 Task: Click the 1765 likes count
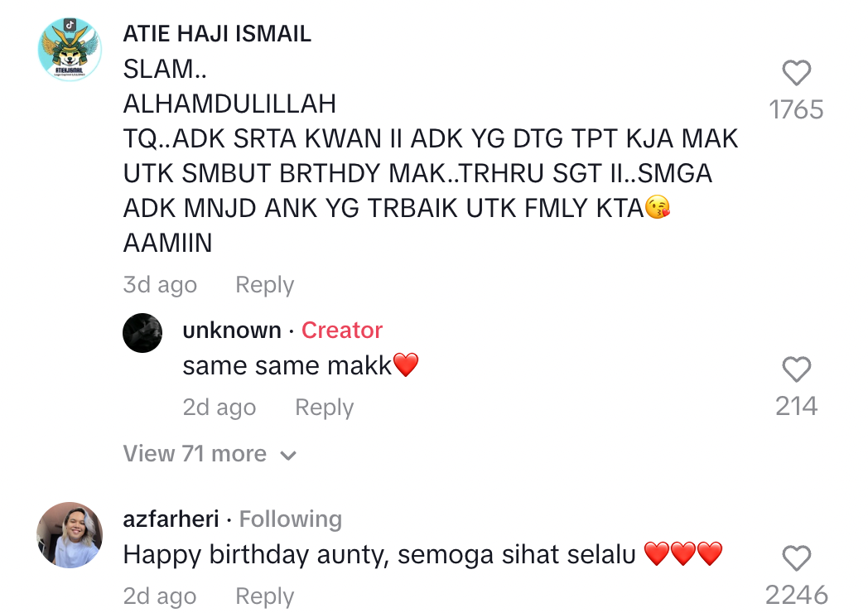click(x=796, y=109)
